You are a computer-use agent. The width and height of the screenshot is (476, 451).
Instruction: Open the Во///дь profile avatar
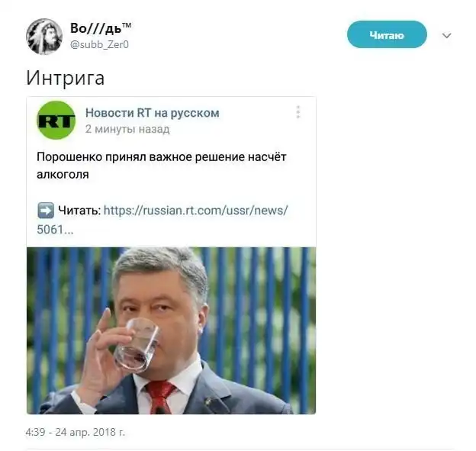[44, 37]
